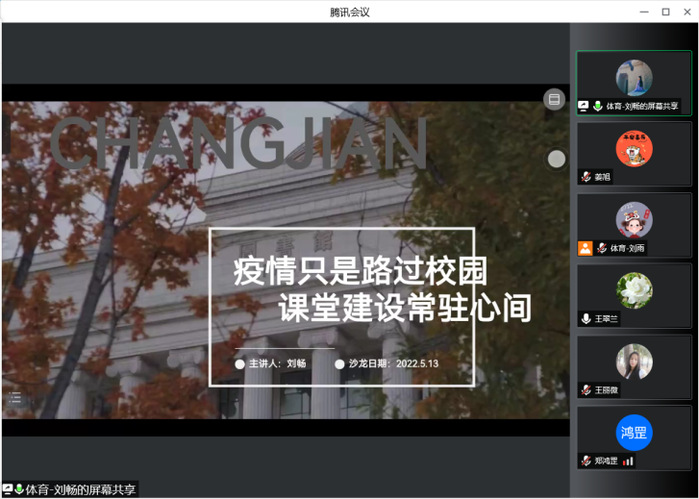Click microphone icon next to 王翠兰
The width and height of the screenshot is (699, 499).
586,319
